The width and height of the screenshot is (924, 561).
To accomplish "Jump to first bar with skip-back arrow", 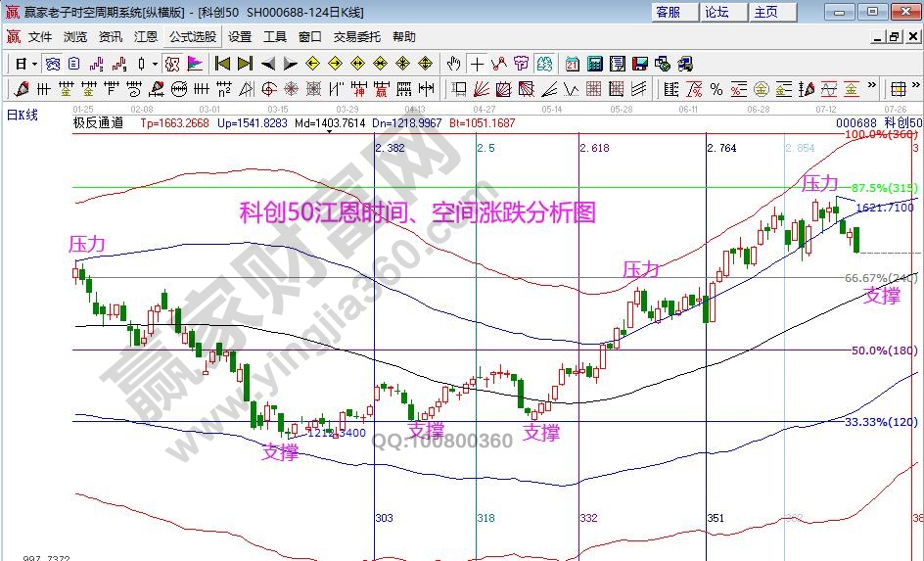I will [223, 64].
